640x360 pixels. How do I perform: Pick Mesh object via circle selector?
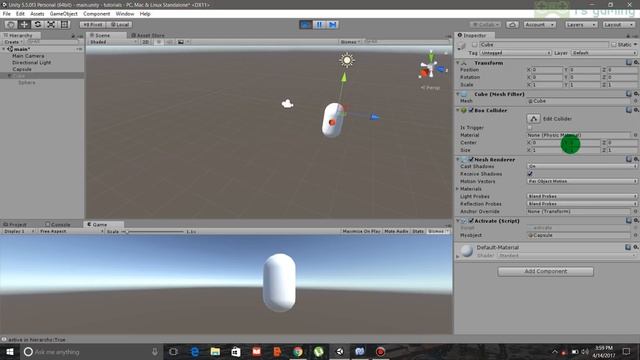(636, 101)
